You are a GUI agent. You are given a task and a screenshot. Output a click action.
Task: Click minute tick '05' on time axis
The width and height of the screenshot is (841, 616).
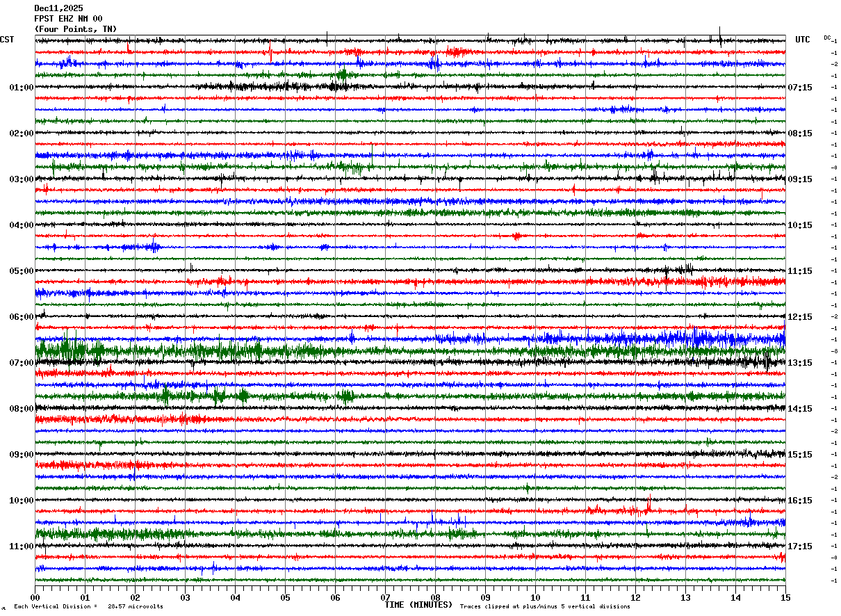[285, 597]
